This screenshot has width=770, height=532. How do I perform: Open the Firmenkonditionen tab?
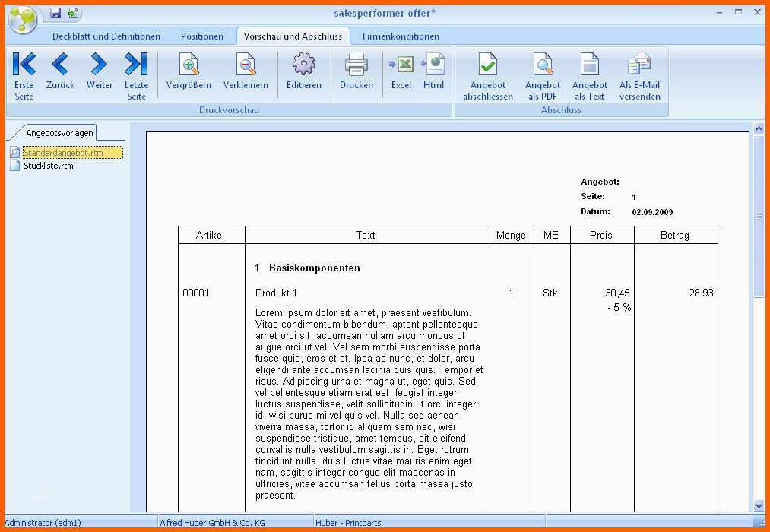[401, 36]
